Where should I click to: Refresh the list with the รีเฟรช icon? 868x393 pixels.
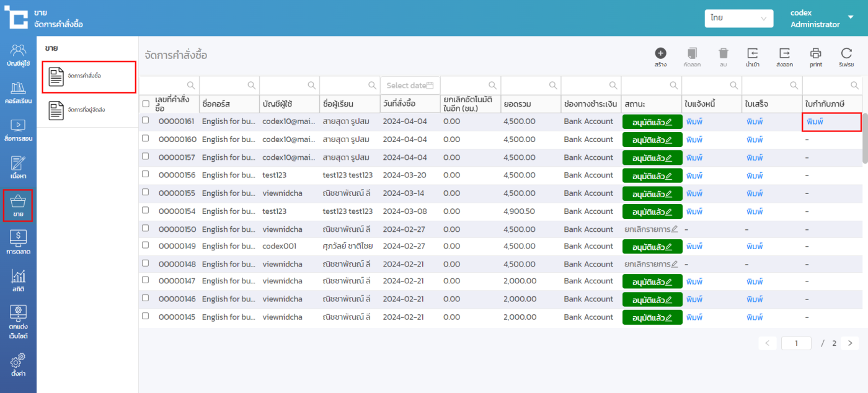[x=846, y=54]
